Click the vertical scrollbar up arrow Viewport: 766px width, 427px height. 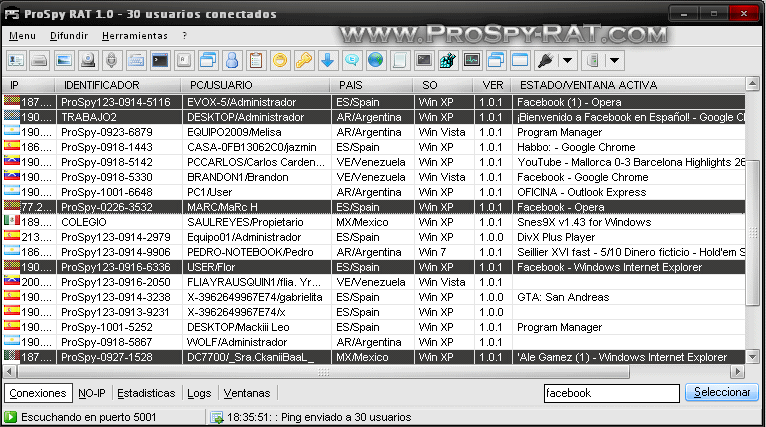coord(752,84)
